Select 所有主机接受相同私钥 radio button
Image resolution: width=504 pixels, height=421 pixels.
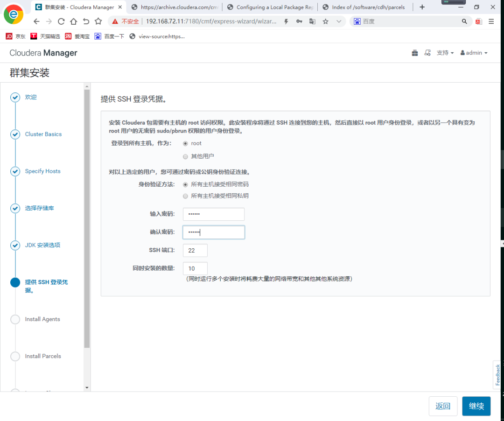tap(185, 196)
